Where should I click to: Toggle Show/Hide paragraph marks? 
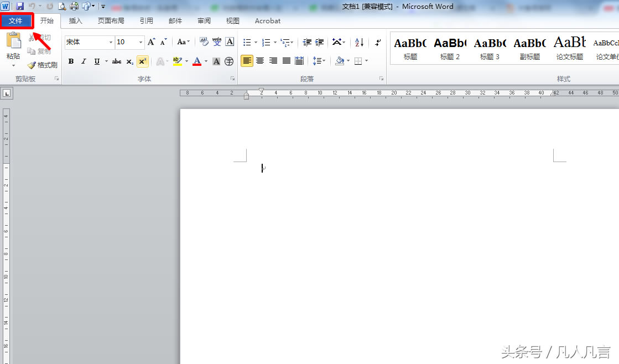coord(377,42)
